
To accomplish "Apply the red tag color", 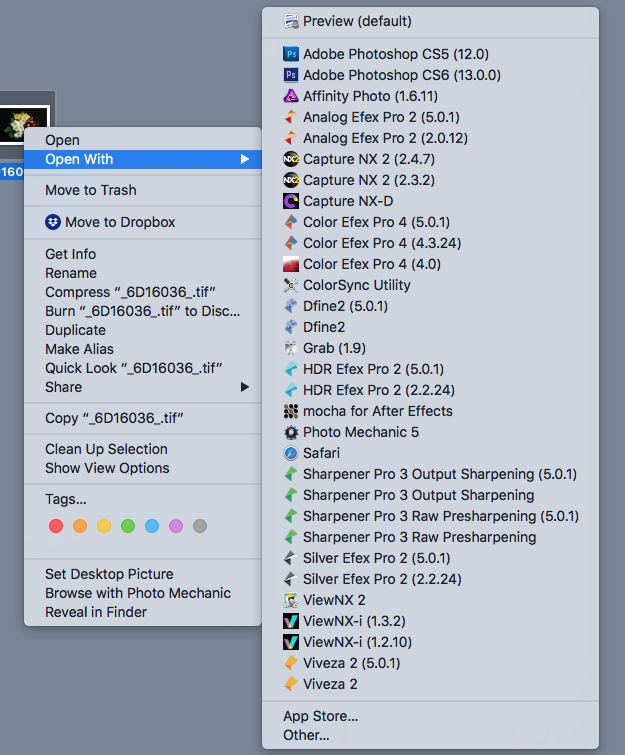I will 56,526.
